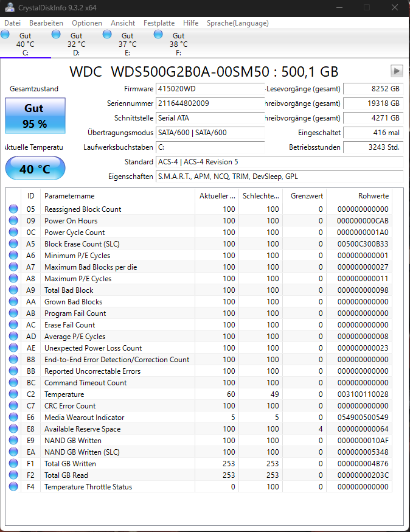Viewport: 410px width, 532px height.
Task: Click the Grenzwert column header
Action: coord(305,196)
